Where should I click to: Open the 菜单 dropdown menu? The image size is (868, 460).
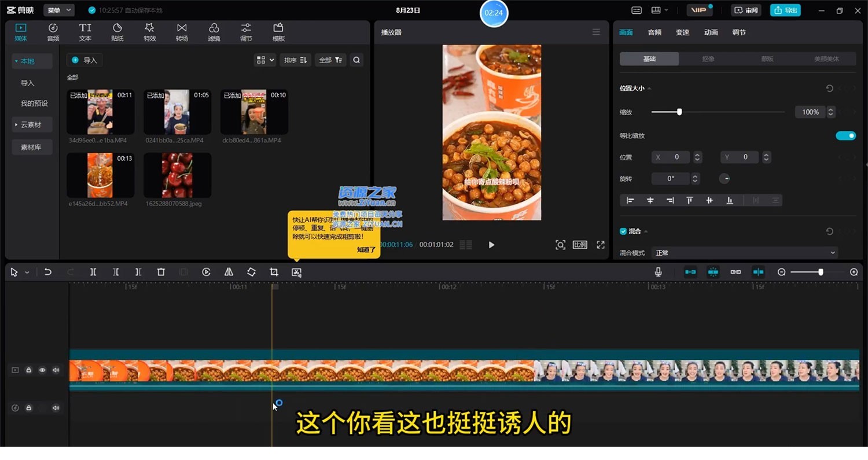coord(60,10)
